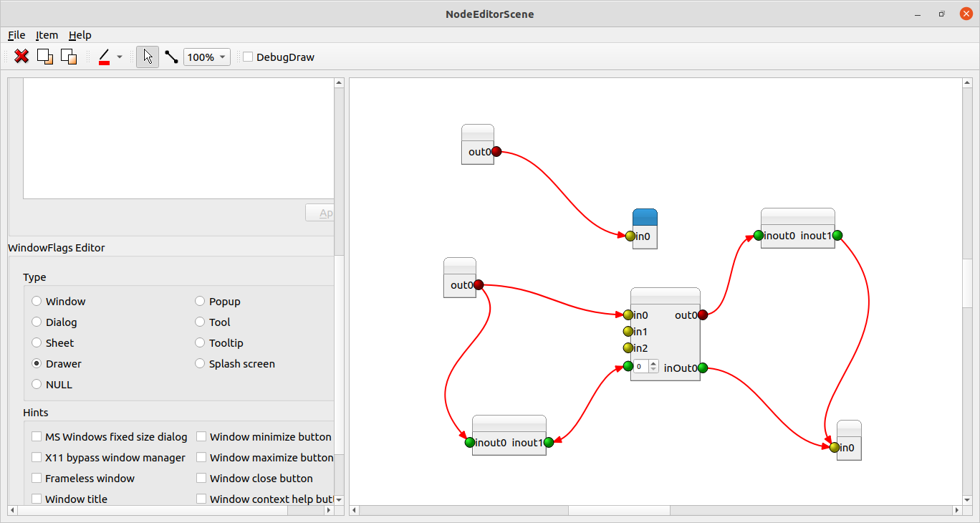Viewport: 980px width, 523px height.
Task: Click the spinbox up arrow in central node
Action: [653, 363]
